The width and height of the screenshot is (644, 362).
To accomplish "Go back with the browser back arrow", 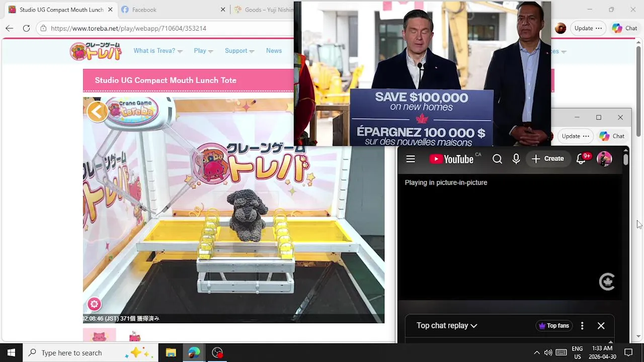I will click(9, 28).
